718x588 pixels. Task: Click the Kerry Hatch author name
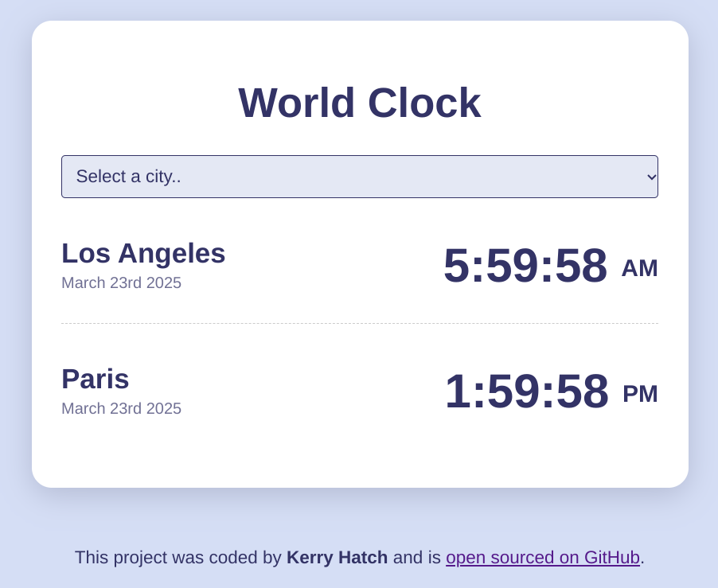(337, 558)
